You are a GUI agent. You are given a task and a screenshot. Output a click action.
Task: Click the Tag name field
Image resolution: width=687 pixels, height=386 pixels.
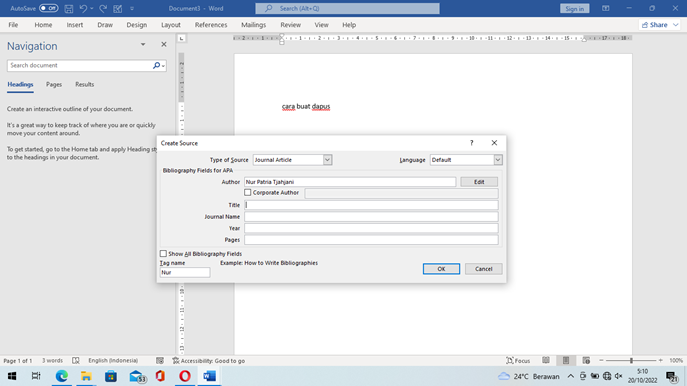coord(185,273)
